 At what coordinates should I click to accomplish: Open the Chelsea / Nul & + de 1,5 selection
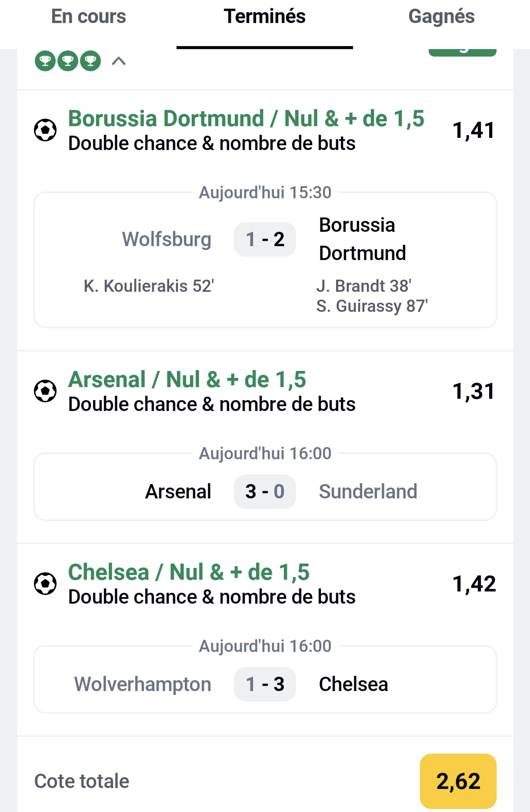189,572
